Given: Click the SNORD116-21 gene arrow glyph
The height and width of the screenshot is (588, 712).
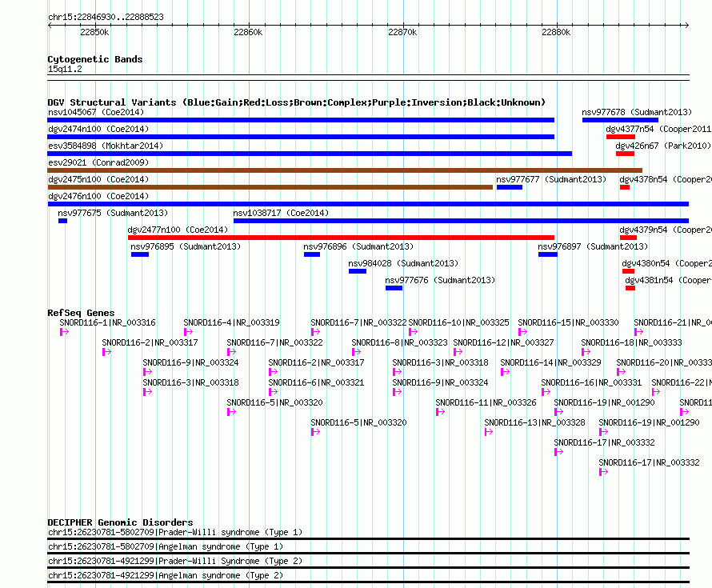Looking at the screenshot, I should coord(638,332).
